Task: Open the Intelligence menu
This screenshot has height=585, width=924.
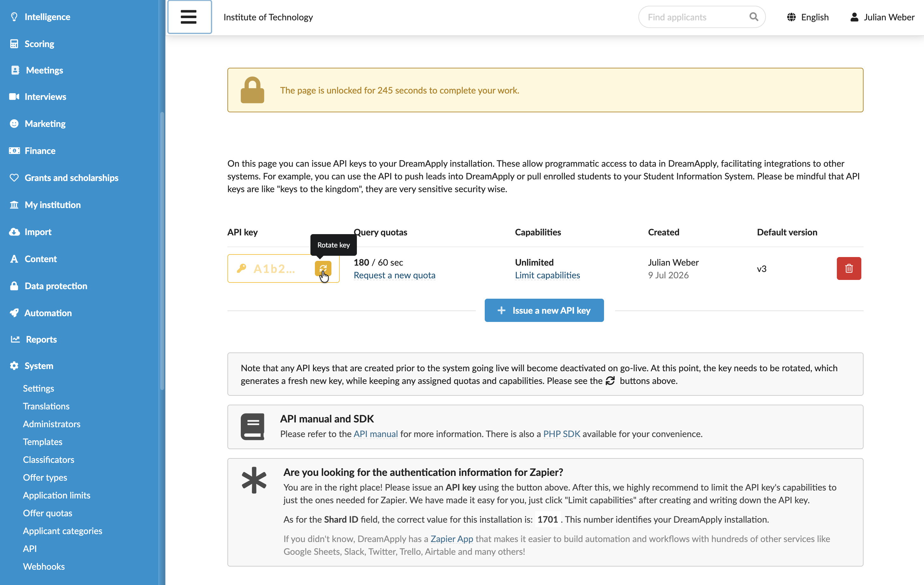Action: (x=47, y=17)
